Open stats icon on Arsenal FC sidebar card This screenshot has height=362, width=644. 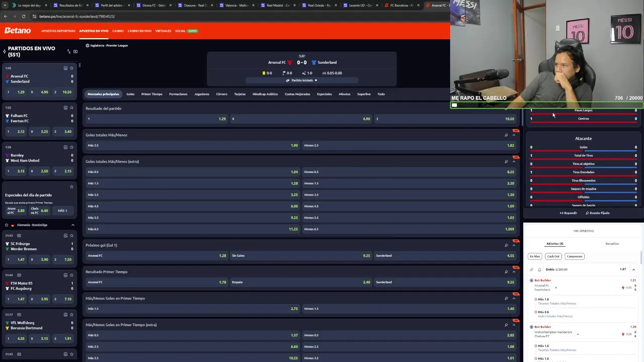(x=65, y=68)
